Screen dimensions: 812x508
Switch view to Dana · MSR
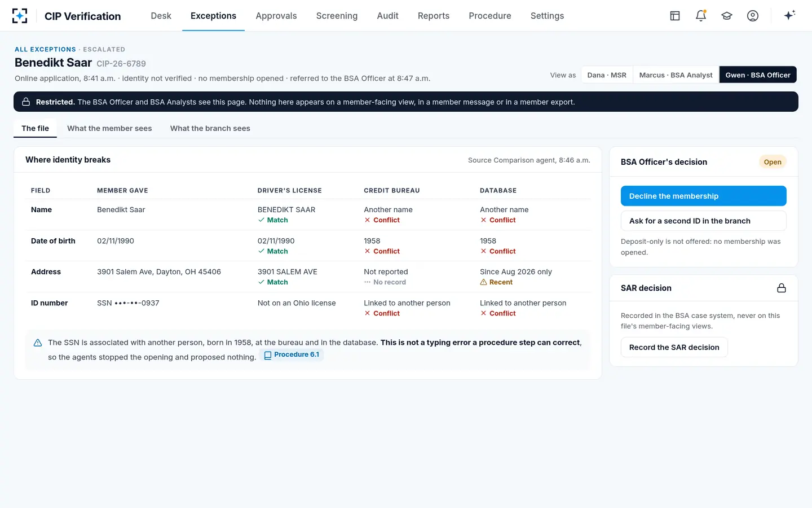(607, 75)
